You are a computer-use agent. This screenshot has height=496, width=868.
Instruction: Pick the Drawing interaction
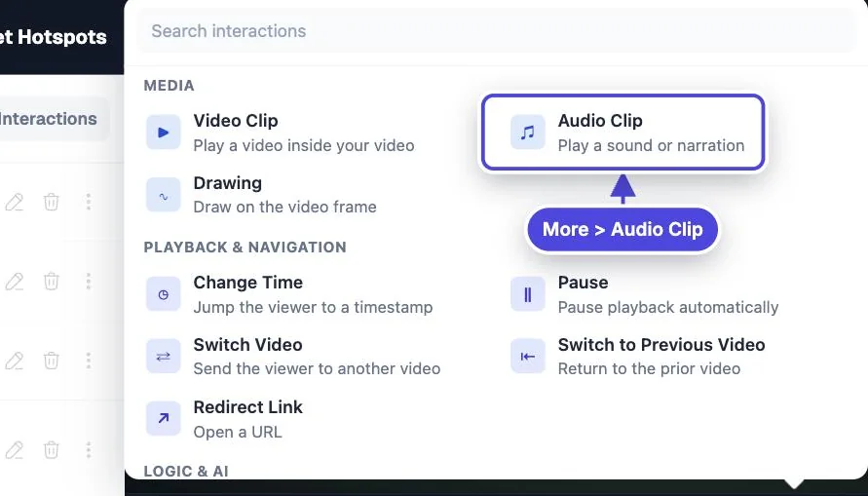point(262,194)
